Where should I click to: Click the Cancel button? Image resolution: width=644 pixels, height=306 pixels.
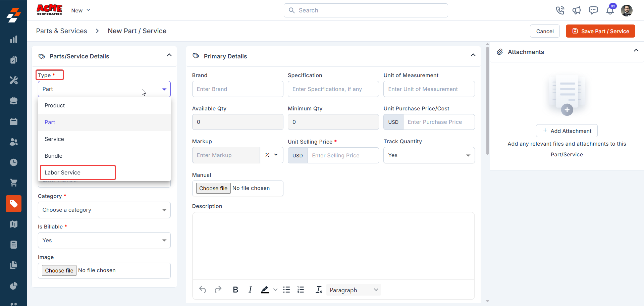545,31
